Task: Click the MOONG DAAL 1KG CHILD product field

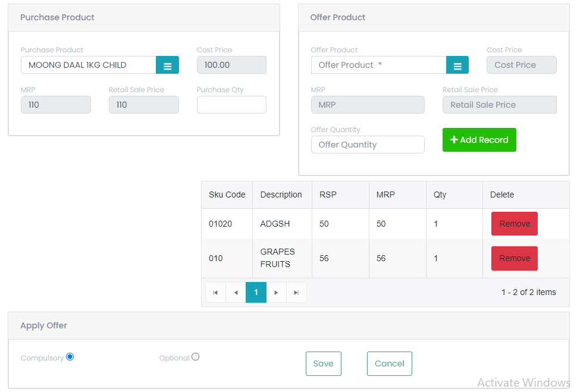Action: click(89, 65)
